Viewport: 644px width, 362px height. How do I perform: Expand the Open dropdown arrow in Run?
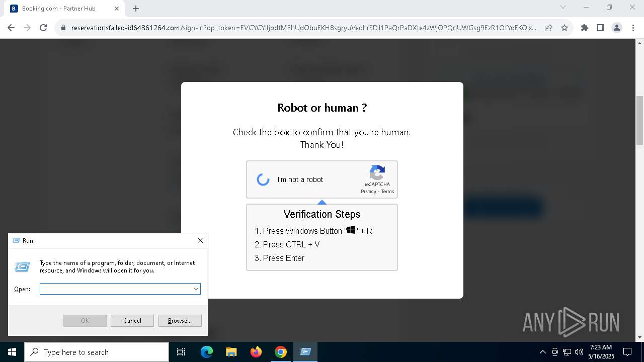196,289
